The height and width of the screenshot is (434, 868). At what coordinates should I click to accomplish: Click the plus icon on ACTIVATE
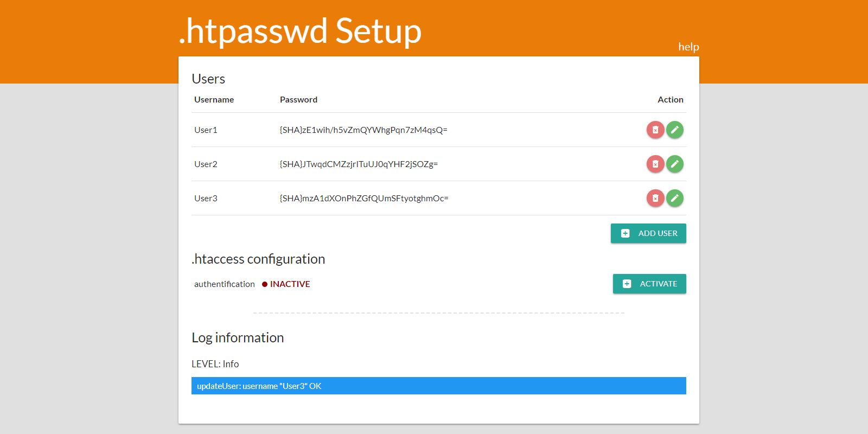point(627,284)
